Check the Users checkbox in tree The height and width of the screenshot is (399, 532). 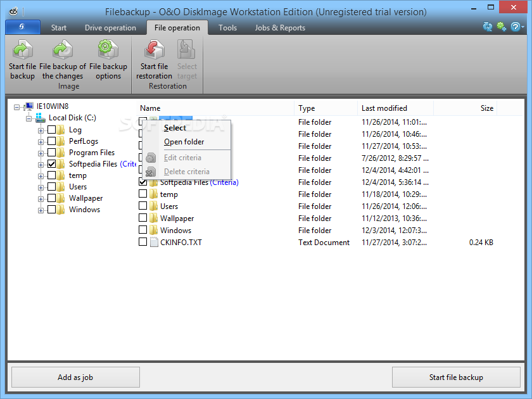(51, 187)
